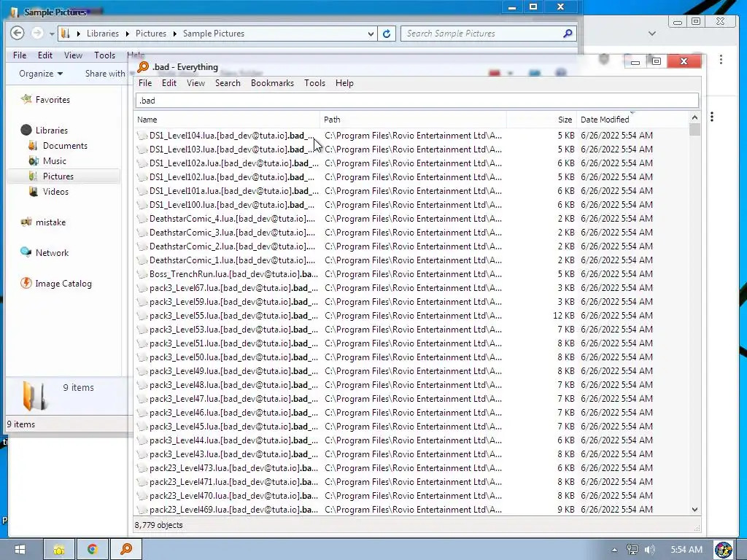Open the View menu in Everything
The width and height of the screenshot is (747, 560).
196,83
